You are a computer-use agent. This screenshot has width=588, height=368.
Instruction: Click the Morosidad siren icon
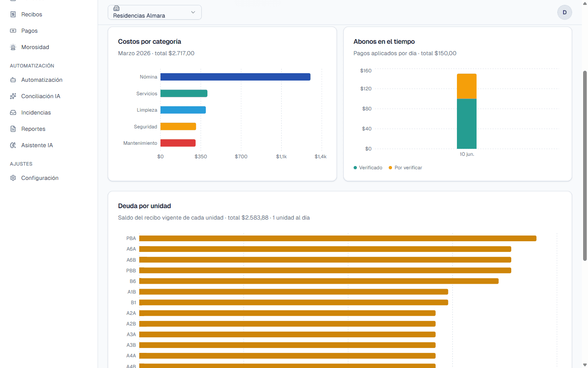click(13, 47)
